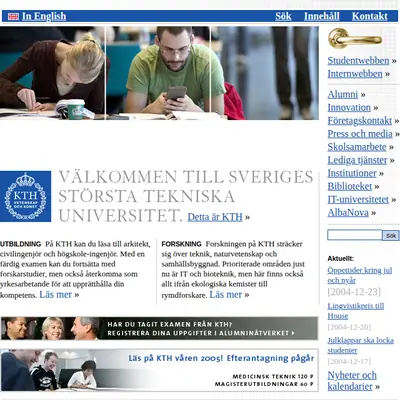
Task: Open Kontakt in the top bar
Action: [370, 16]
